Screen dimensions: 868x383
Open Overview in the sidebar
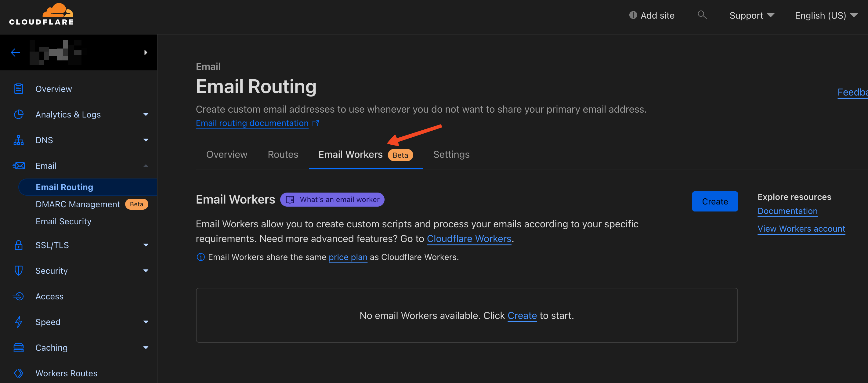54,89
